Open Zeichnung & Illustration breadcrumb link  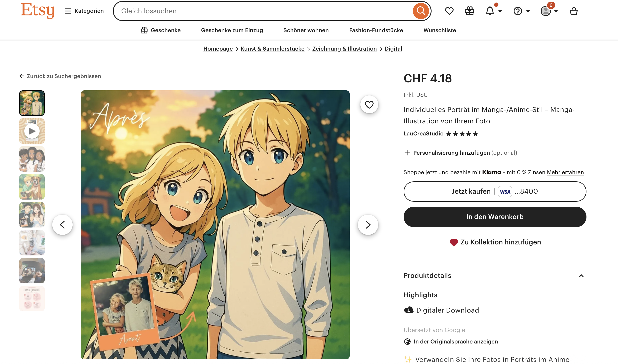pos(344,48)
